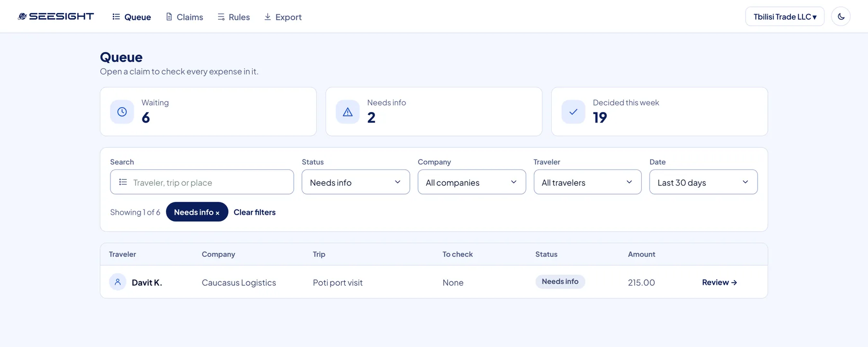Open the All travelers dropdown

(x=587, y=182)
